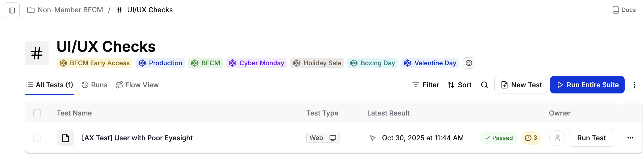
Task: Switch to the Runs tab
Action: coord(95,85)
